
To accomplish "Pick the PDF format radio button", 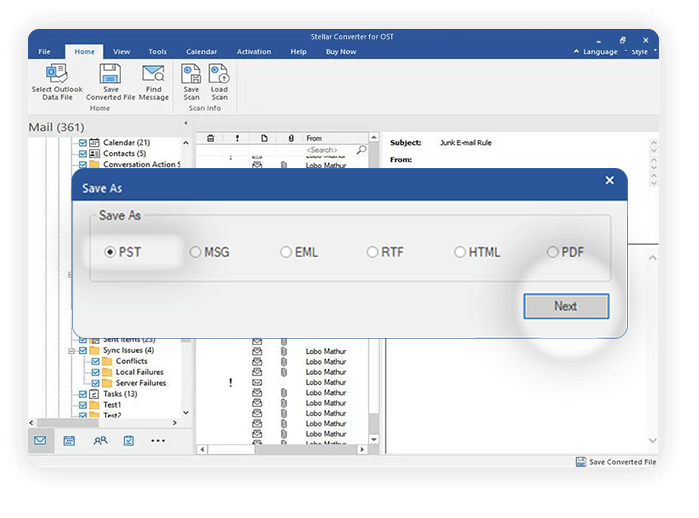I will [x=552, y=252].
